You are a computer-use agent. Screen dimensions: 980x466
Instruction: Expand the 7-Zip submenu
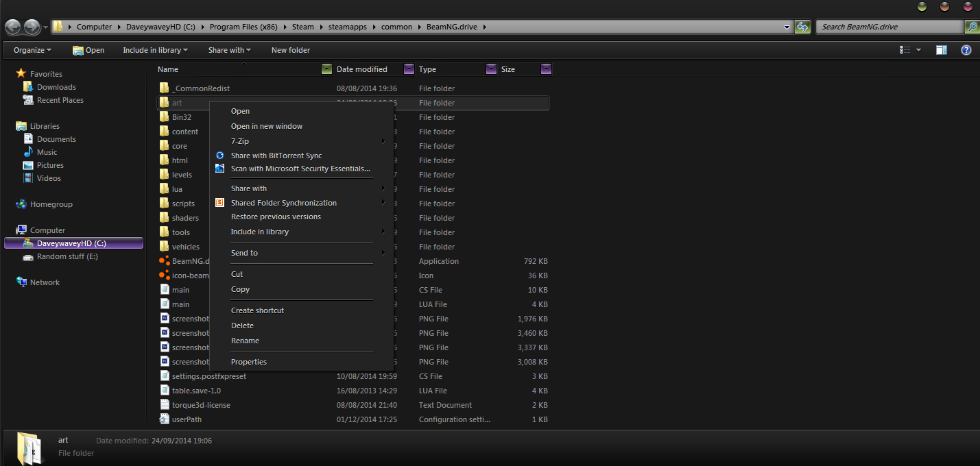(x=302, y=141)
